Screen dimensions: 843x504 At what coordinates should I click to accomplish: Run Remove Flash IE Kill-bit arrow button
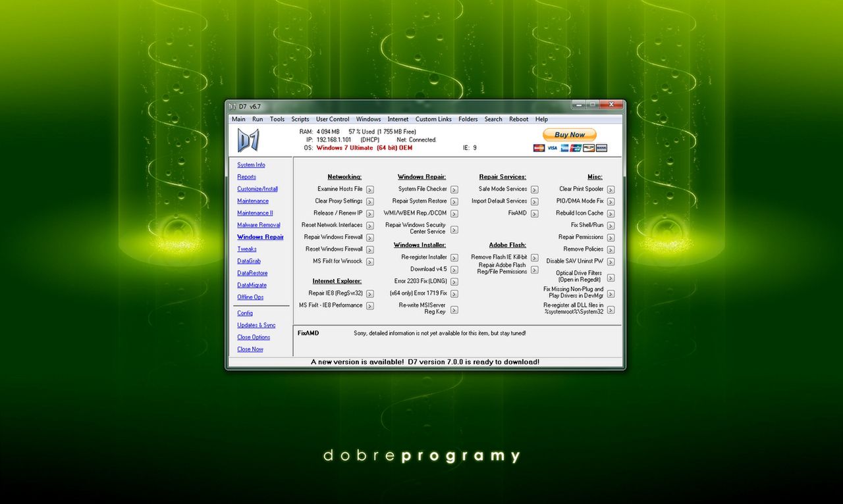click(x=534, y=258)
